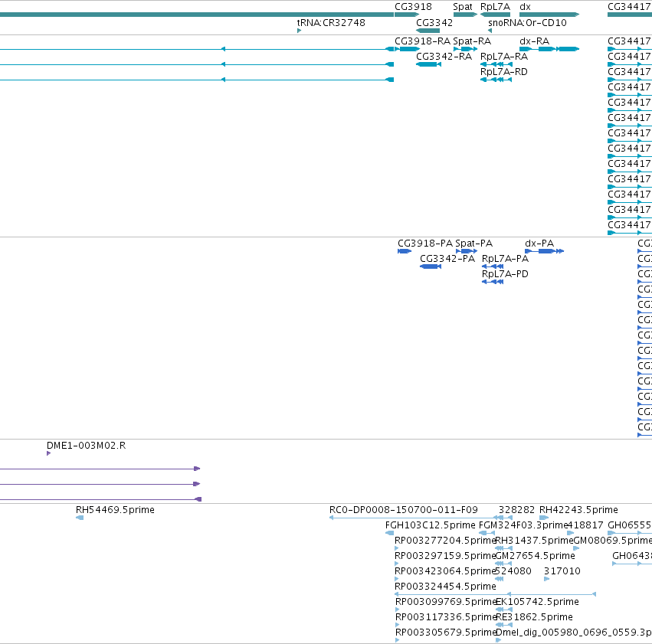The width and height of the screenshot is (652, 644).
Task: Open the RpL7A-PA protein label
Action: 505,258
